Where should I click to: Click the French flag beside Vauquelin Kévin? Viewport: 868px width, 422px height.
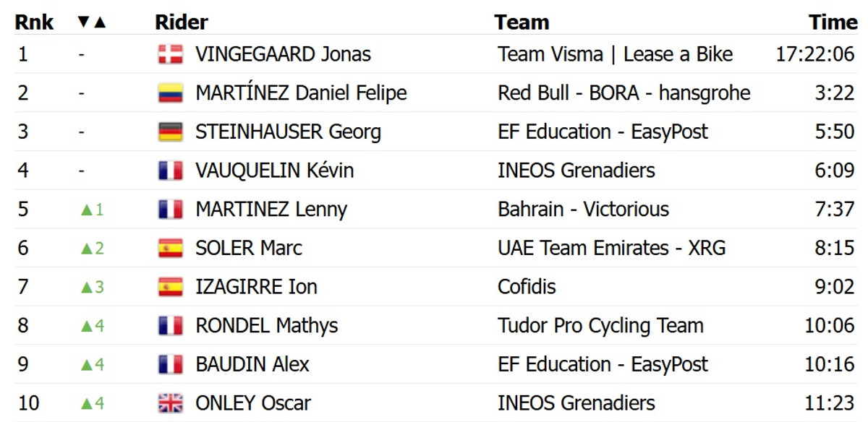171,171
